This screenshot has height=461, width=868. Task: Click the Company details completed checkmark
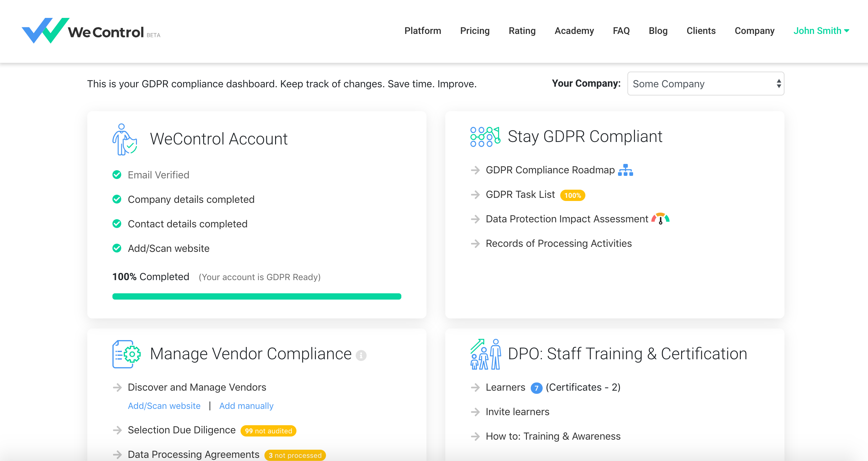pos(117,199)
